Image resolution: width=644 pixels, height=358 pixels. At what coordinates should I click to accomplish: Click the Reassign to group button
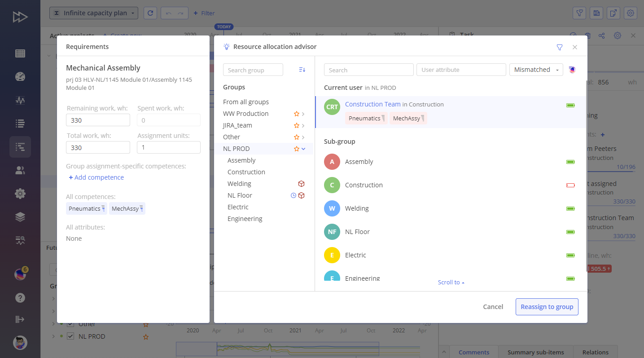547,307
